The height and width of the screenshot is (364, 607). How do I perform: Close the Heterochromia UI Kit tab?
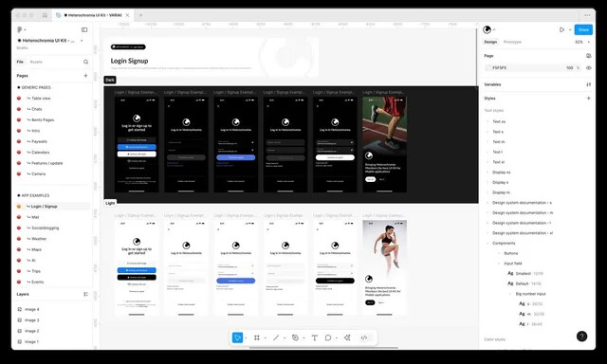[x=127, y=15]
